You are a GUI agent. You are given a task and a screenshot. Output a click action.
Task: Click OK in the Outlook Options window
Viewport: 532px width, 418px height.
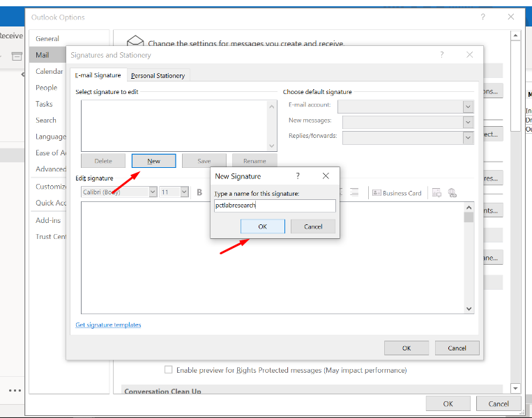pos(448,403)
